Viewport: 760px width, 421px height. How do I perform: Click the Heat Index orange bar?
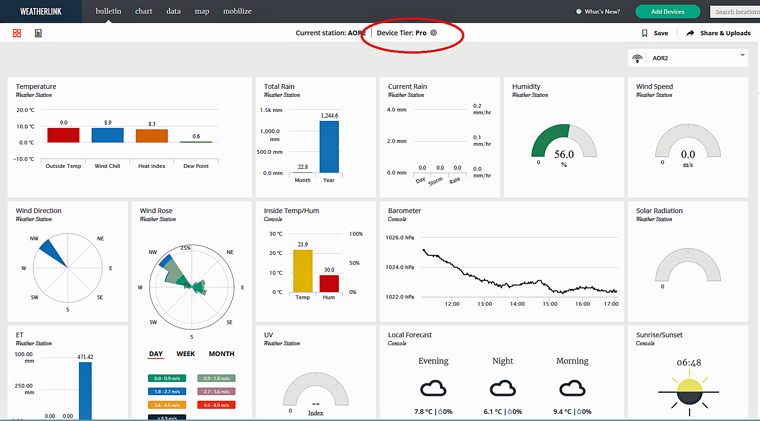pyautogui.click(x=152, y=136)
